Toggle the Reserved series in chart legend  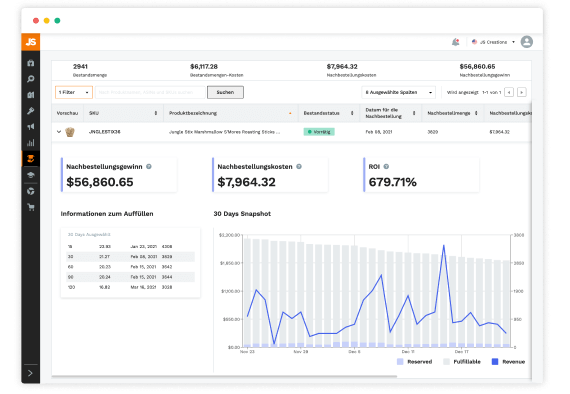(414, 362)
